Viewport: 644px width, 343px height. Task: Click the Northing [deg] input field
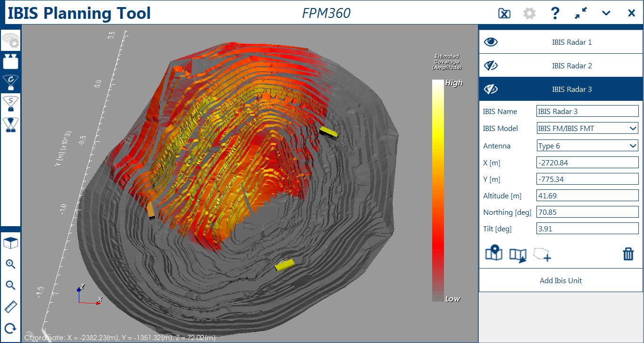[x=588, y=212]
